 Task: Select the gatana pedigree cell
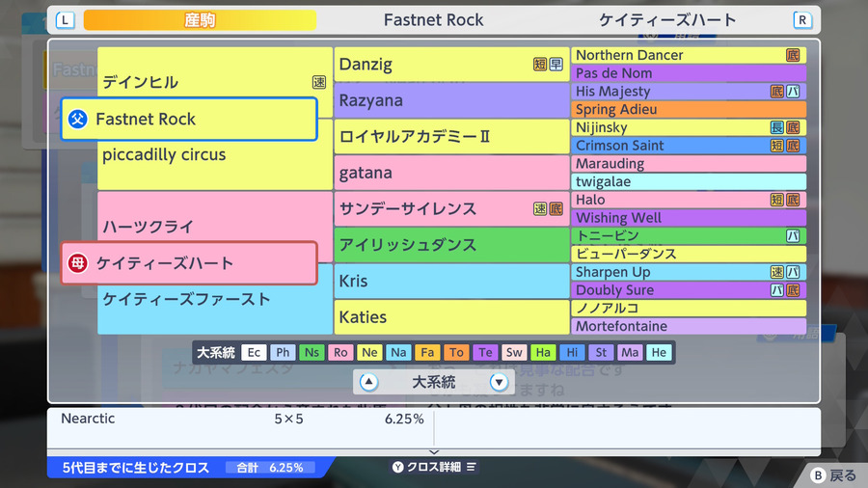point(451,173)
